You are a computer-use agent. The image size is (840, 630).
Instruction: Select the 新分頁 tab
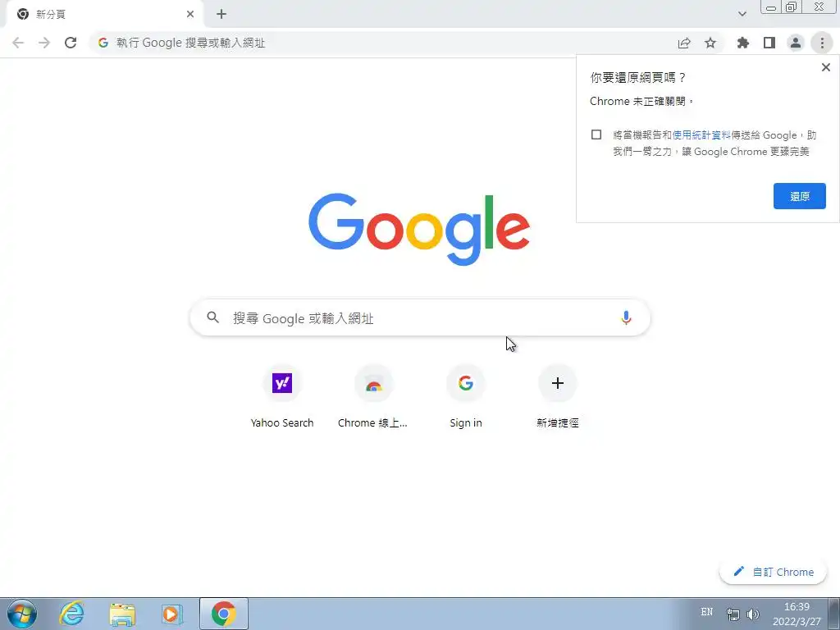coord(105,14)
